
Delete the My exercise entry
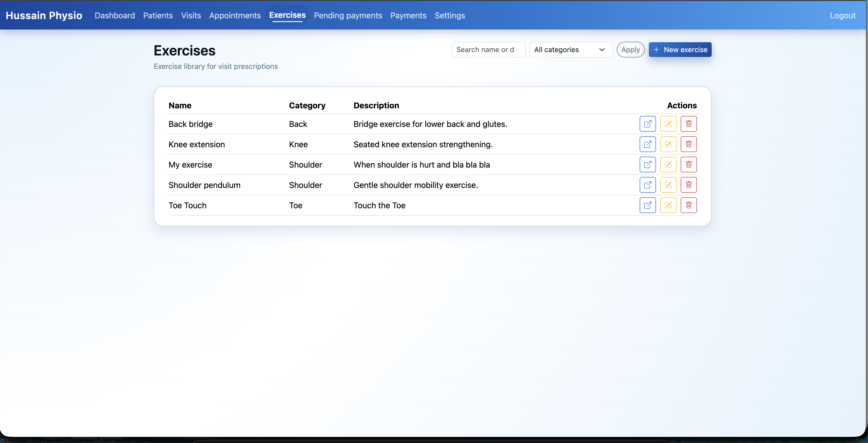click(688, 165)
